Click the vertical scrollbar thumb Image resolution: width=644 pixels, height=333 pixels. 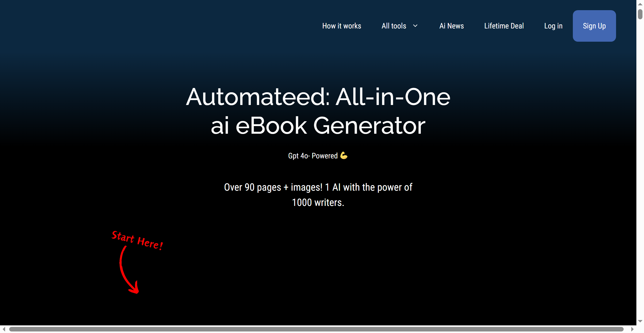tap(640, 14)
